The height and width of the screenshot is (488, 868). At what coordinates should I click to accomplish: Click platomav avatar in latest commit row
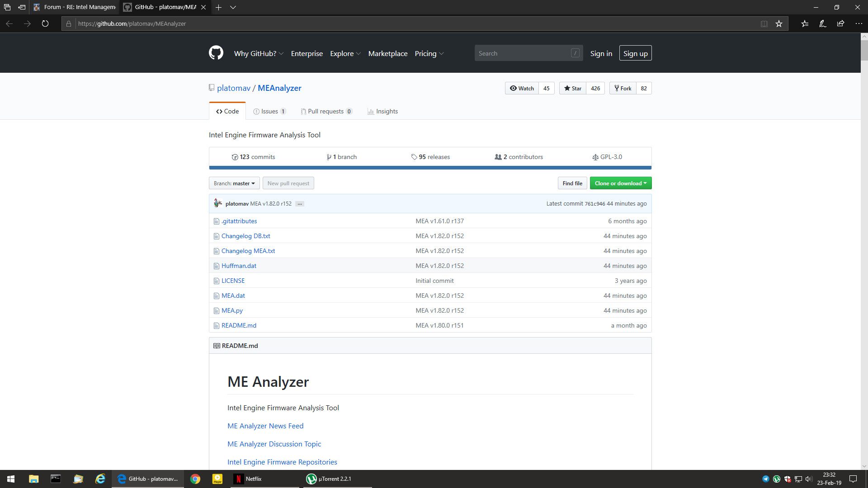(218, 203)
